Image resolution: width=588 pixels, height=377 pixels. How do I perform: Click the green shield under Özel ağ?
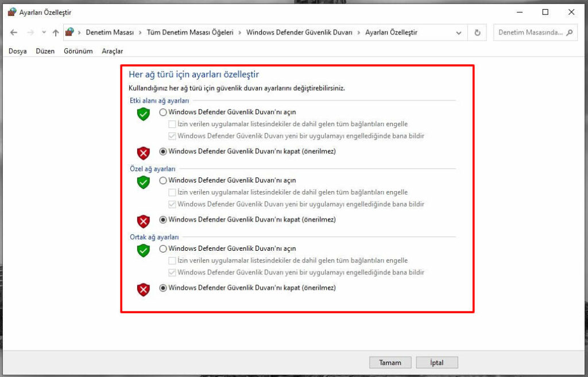[x=143, y=182]
